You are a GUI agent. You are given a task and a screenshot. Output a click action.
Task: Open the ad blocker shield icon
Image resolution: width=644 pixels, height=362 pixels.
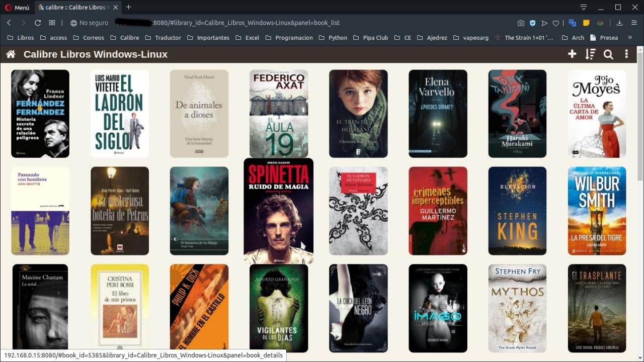[532, 23]
